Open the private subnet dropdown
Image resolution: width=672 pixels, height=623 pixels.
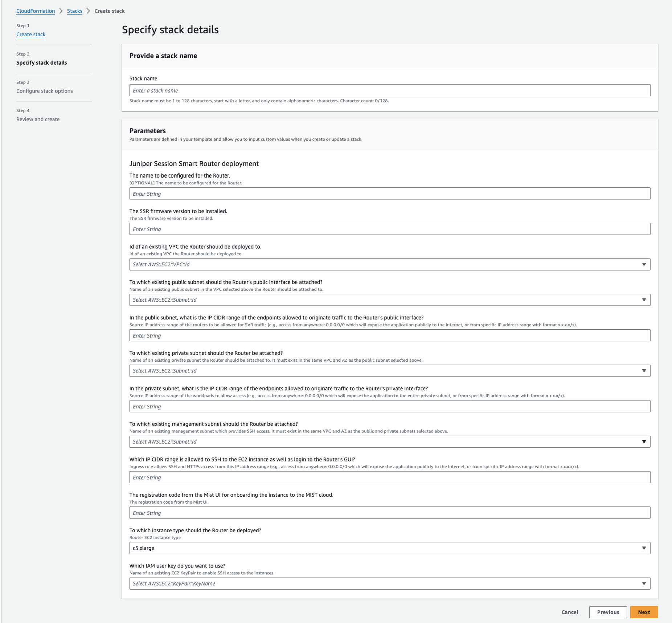click(x=389, y=371)
